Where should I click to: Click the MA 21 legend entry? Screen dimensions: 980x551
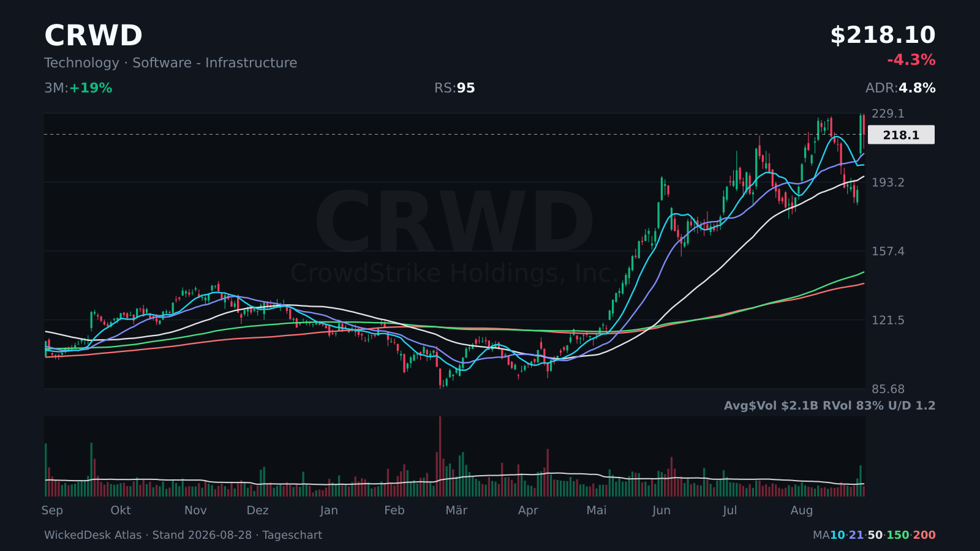[856, 535]
